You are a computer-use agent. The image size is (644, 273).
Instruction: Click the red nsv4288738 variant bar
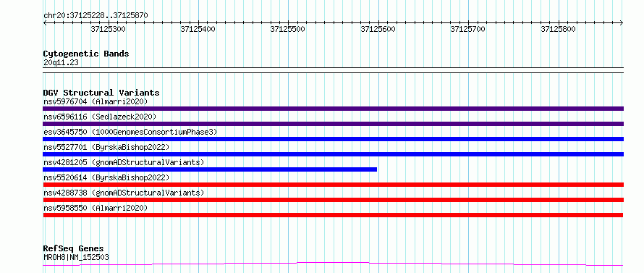[333, 200]
